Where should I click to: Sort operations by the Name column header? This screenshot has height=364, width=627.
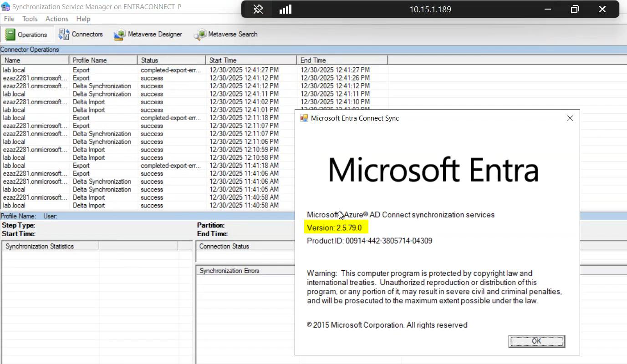pos(35,60)
